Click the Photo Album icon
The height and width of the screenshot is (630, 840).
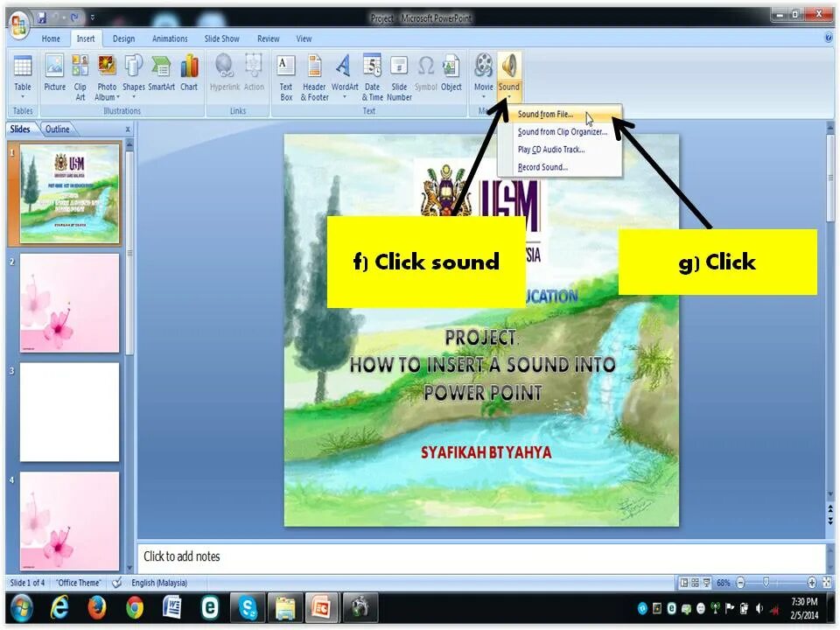tap(107, 66)
